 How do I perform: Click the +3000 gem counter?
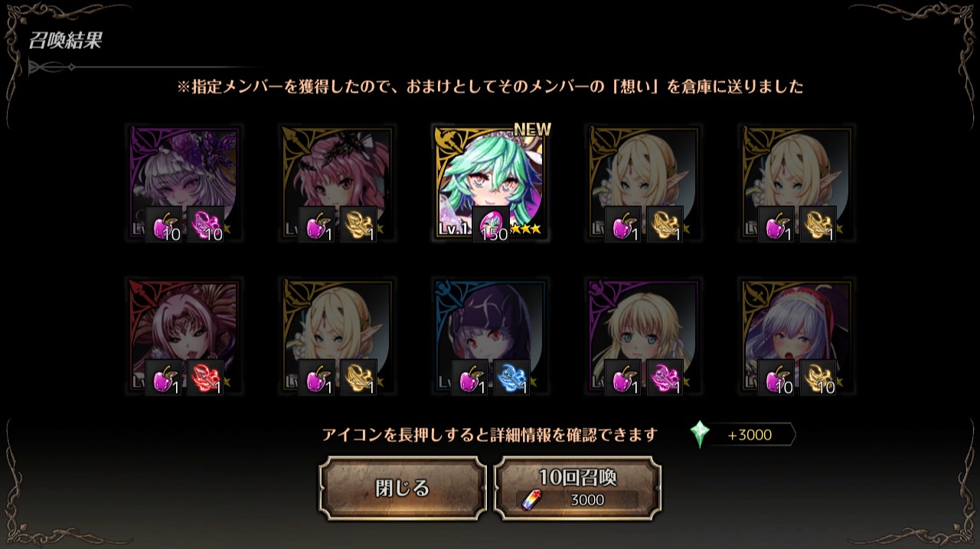click(x=750, y=435)
